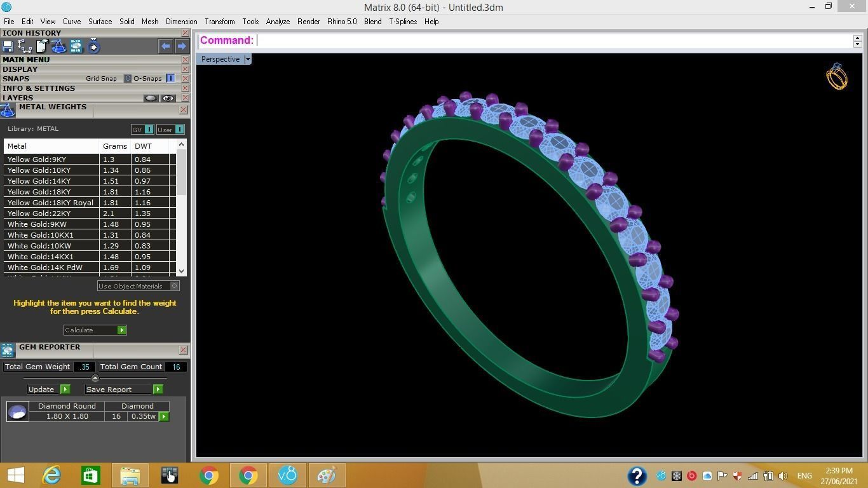Click the Beats audio tray icon
Viewport: 868px width, 488px height.
(x=692, y=475)
